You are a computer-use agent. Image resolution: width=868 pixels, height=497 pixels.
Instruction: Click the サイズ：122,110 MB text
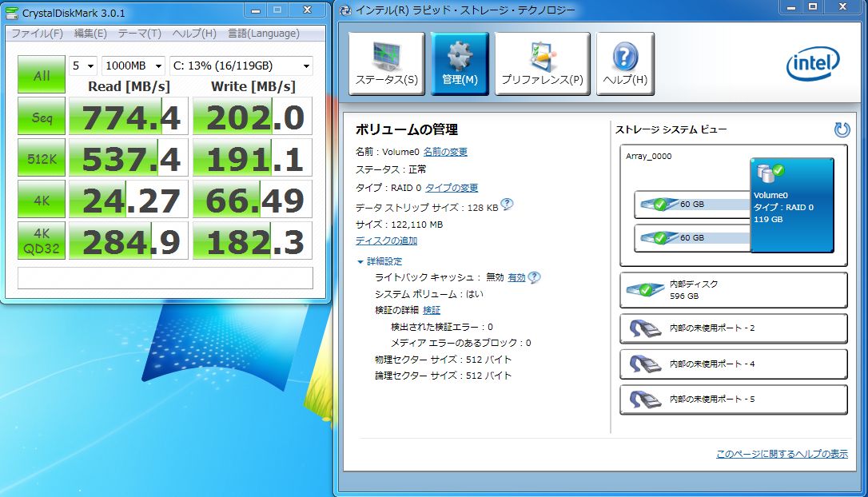[x=399, y=225]
